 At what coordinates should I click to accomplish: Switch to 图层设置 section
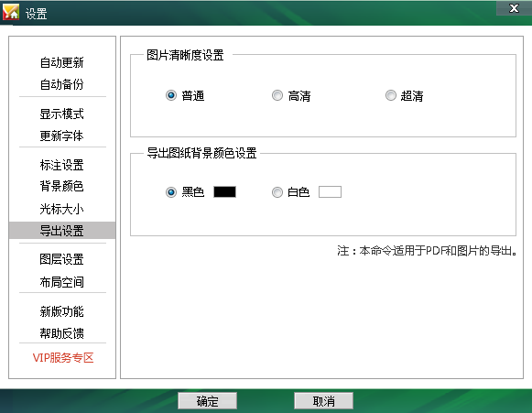[x=61, y=259]
